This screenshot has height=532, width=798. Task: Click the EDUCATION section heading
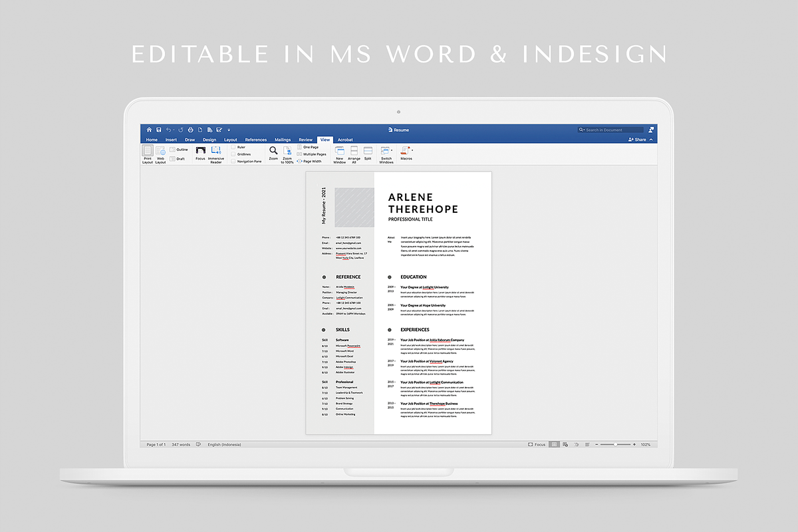pyautogui.click(x=414, y=277)
